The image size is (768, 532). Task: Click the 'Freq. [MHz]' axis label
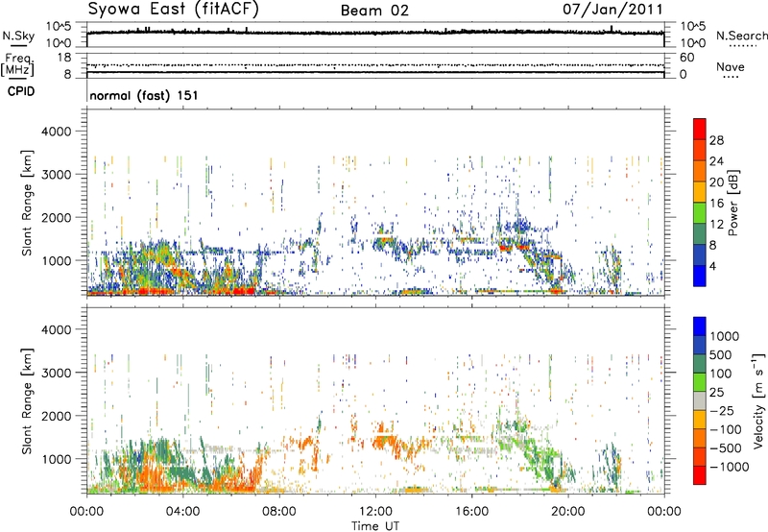[x=17, y=65]
